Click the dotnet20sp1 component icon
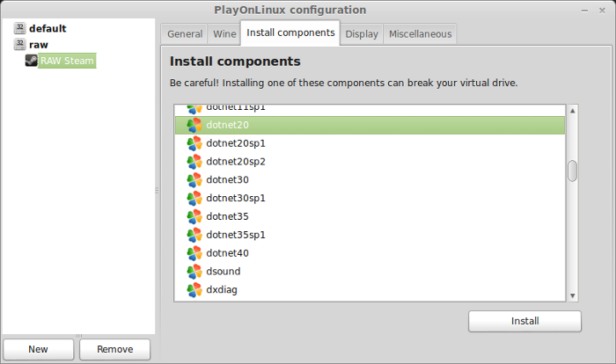 (x=194, y=143)
